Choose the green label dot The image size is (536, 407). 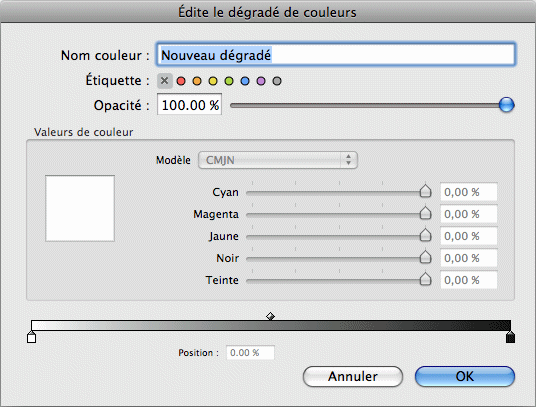click(229, 81)
